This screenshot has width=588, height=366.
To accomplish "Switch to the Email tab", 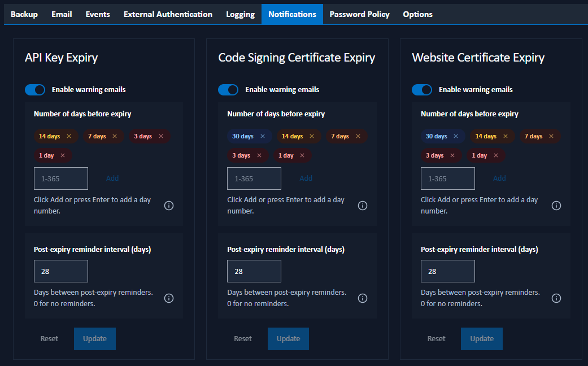I will (62, 14).
